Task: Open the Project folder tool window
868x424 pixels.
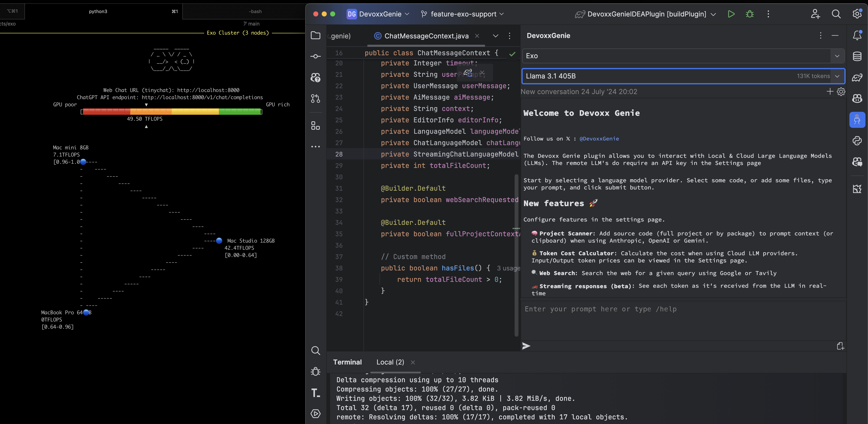Action: pos(315,35)
